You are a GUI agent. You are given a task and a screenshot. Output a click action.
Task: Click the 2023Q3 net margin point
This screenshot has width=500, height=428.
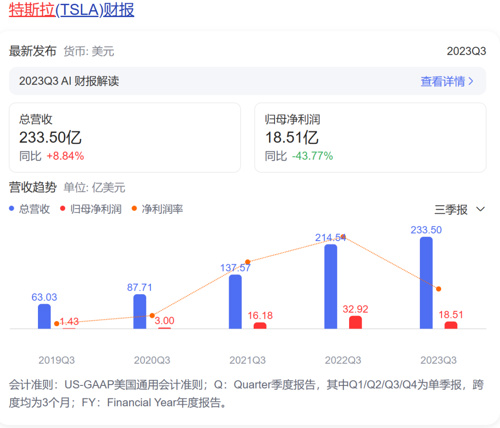tap(439, 289)
